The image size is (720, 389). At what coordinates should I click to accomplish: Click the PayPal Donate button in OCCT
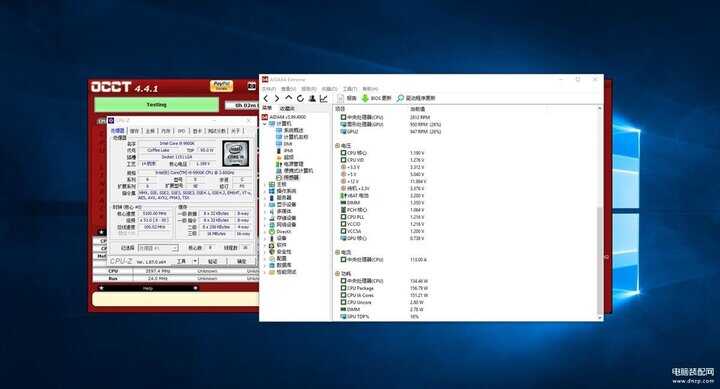click(222, 86)
